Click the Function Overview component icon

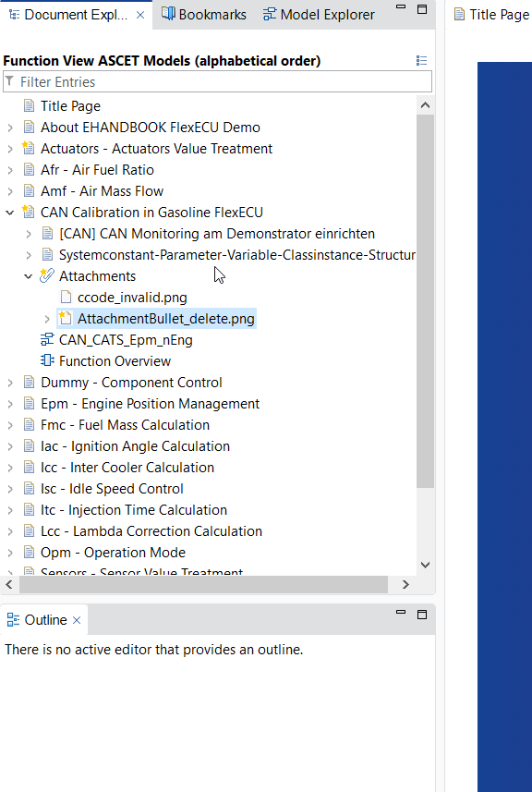[47, 360]
